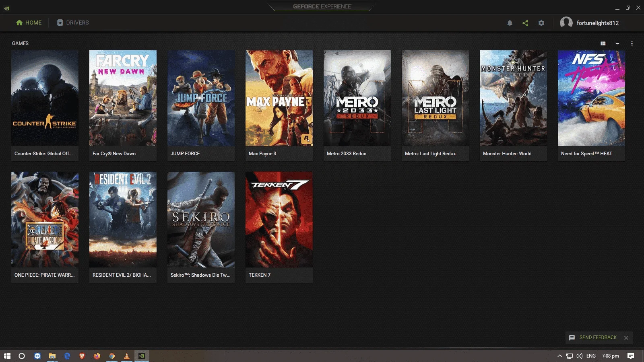Viewport: 644px width, 362px height.
Task: Click the 'Max Payne 3' title label
Action: 262,154
